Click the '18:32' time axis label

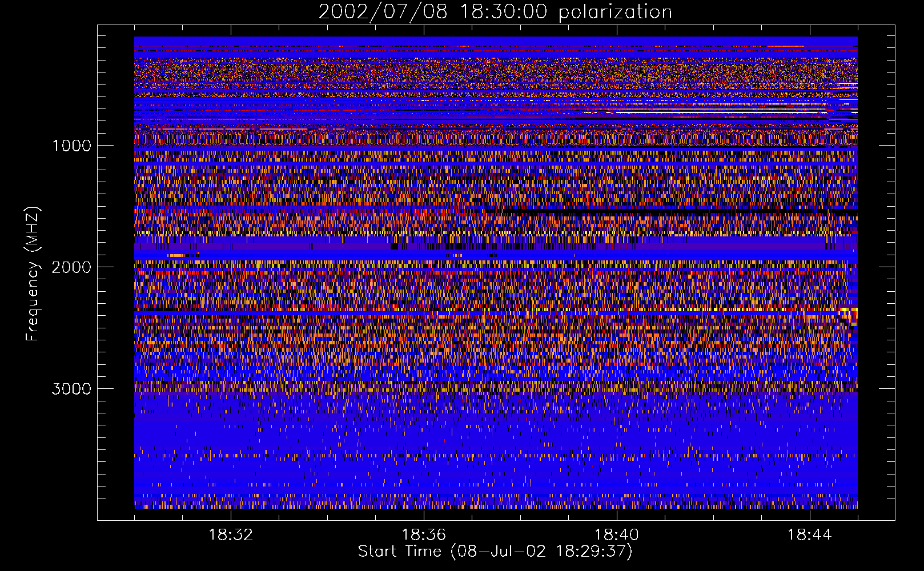(231, 535)
